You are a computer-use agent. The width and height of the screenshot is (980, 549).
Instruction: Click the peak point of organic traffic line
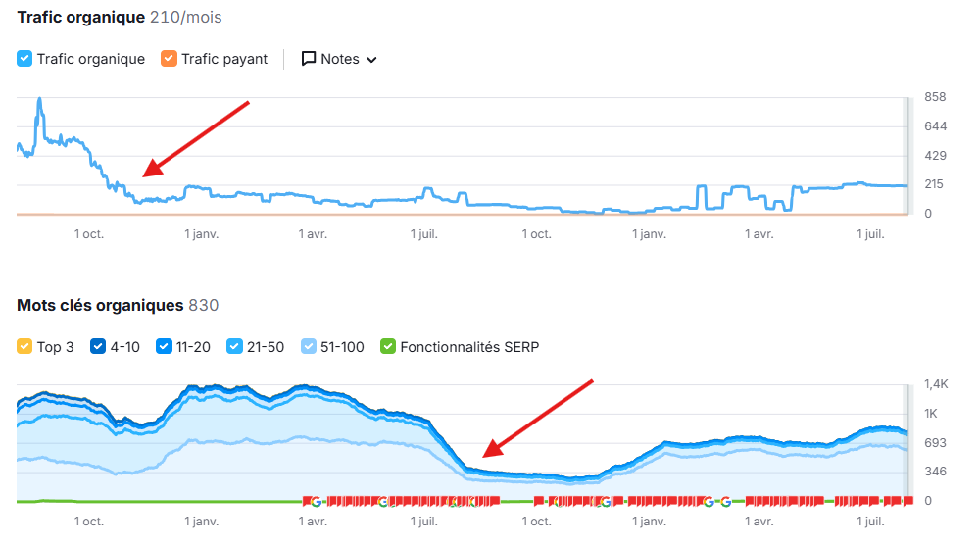tap(39, 98)
